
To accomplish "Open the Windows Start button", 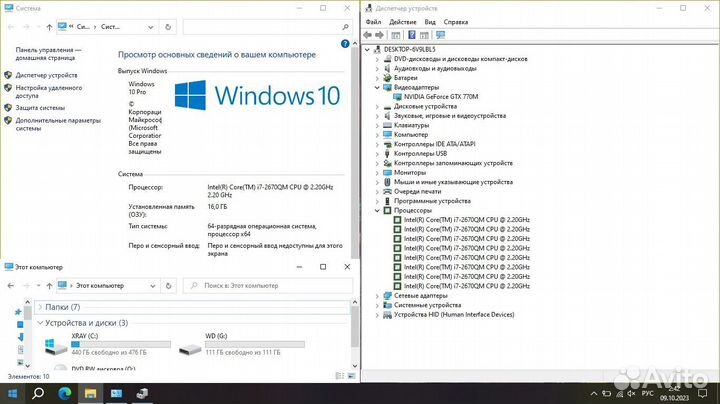I will pyautogui.click(x=12, y=393).
